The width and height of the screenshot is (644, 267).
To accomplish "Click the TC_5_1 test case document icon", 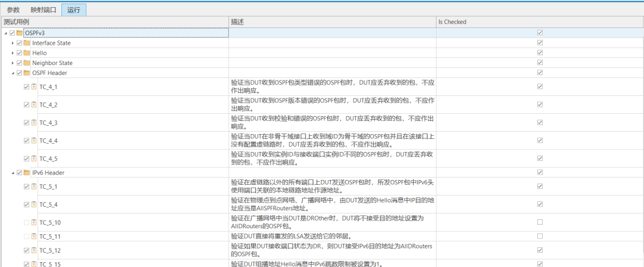I will (x=34, y=187).
